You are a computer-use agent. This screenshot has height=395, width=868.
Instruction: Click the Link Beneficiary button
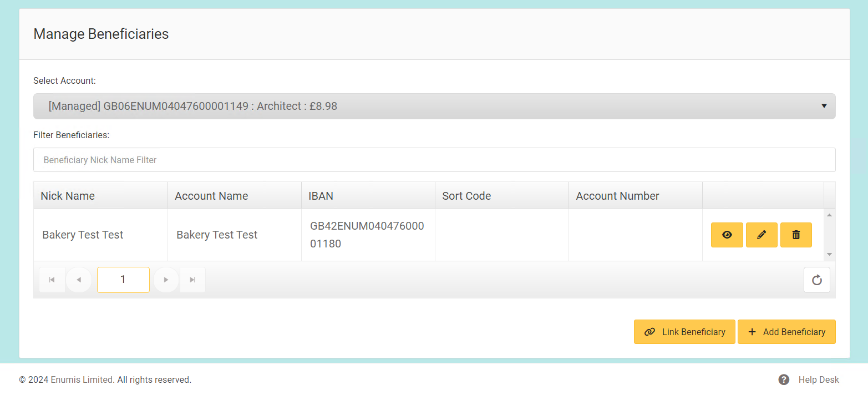(x=684, y=332)
